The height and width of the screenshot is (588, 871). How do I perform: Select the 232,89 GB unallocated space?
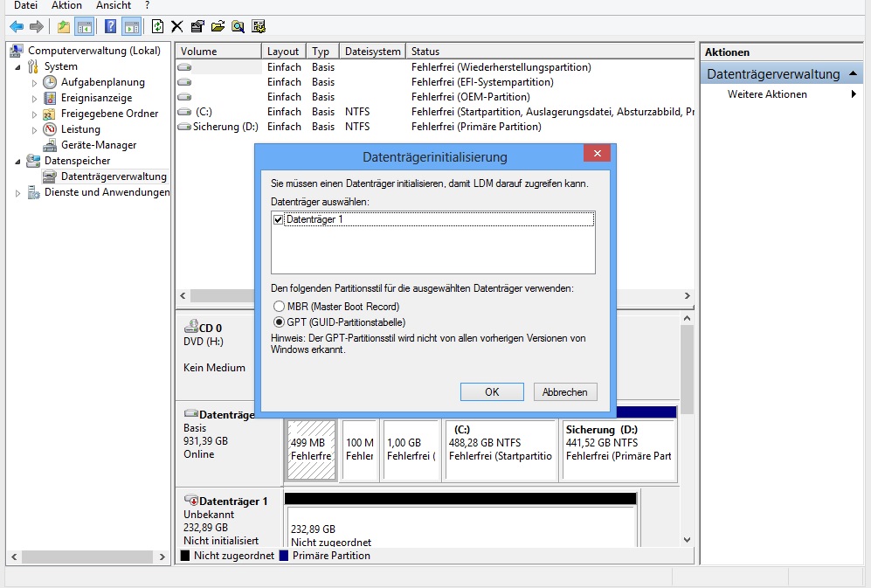460,525
